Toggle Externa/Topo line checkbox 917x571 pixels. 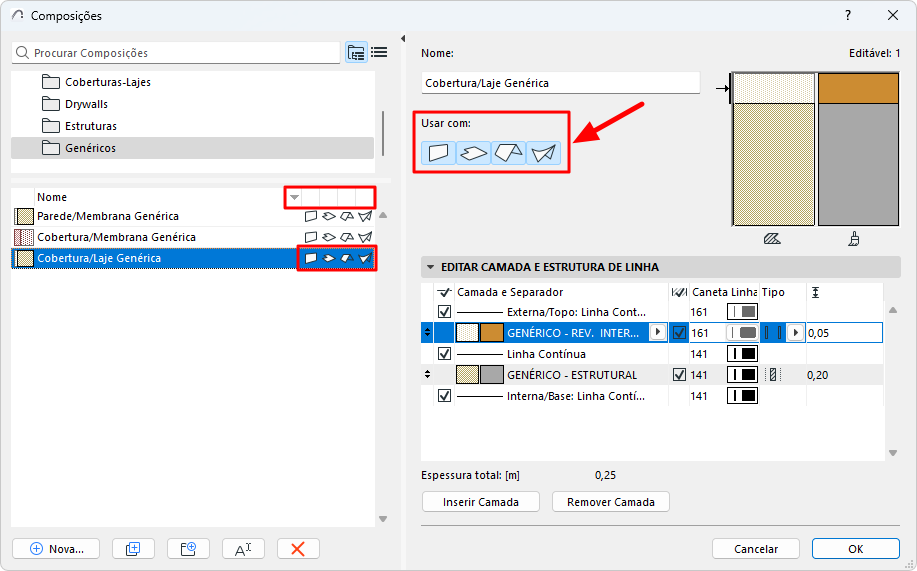[444, 312]
